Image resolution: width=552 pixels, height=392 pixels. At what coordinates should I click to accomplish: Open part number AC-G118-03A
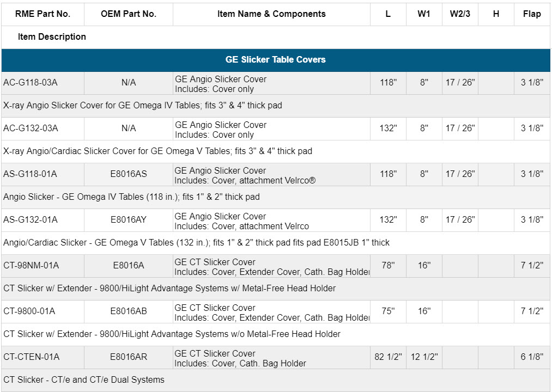click(31, 83)
